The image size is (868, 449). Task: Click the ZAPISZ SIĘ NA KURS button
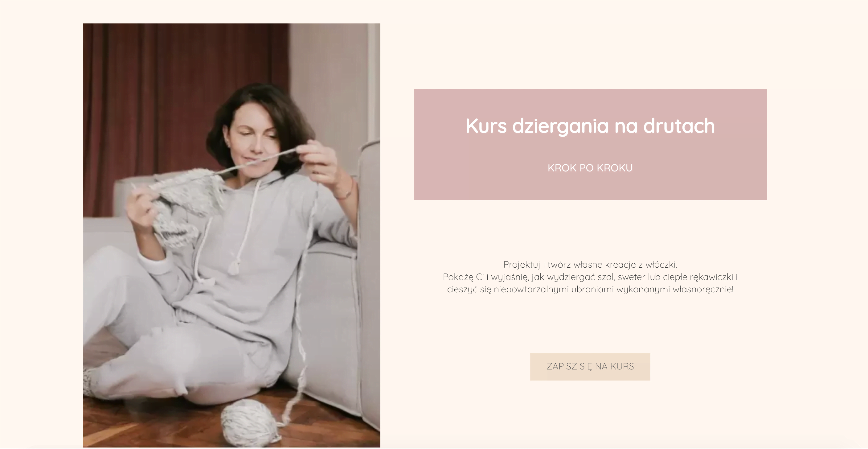590,366
